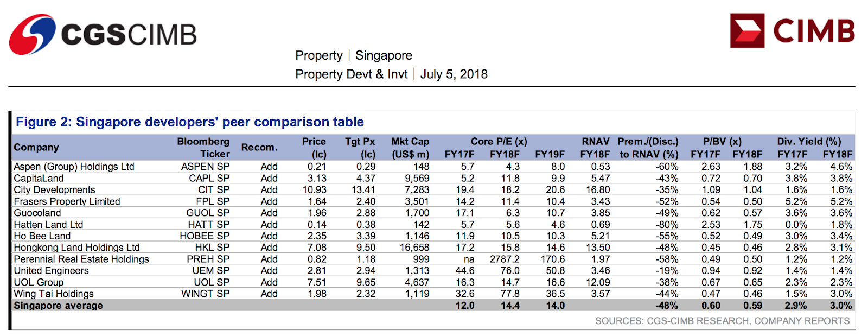
Task: Select the Property heading text
Action: (x=319, y=55)
